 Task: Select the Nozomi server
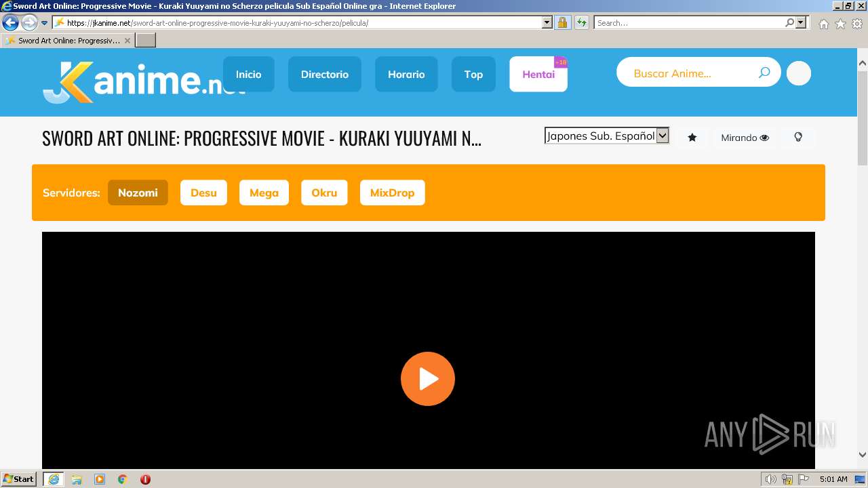(138, 192)
